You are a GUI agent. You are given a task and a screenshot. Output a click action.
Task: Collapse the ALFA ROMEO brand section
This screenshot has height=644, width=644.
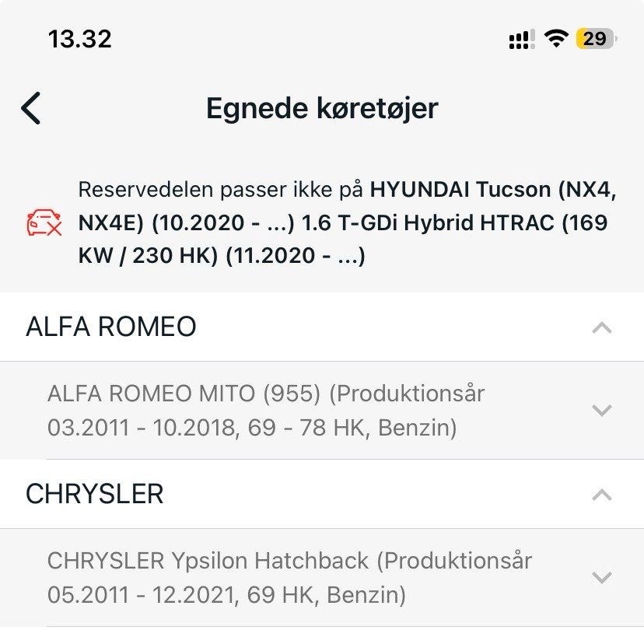(601, 328)
